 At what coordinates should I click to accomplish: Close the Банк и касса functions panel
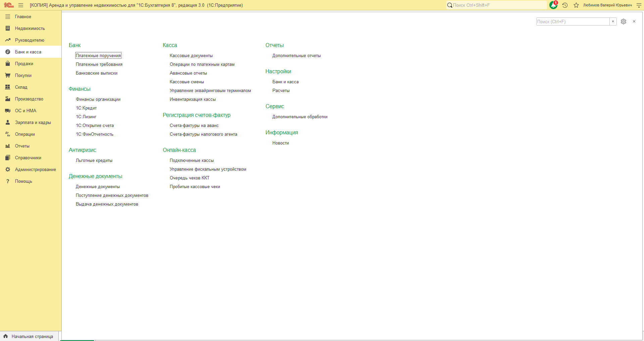634,22
